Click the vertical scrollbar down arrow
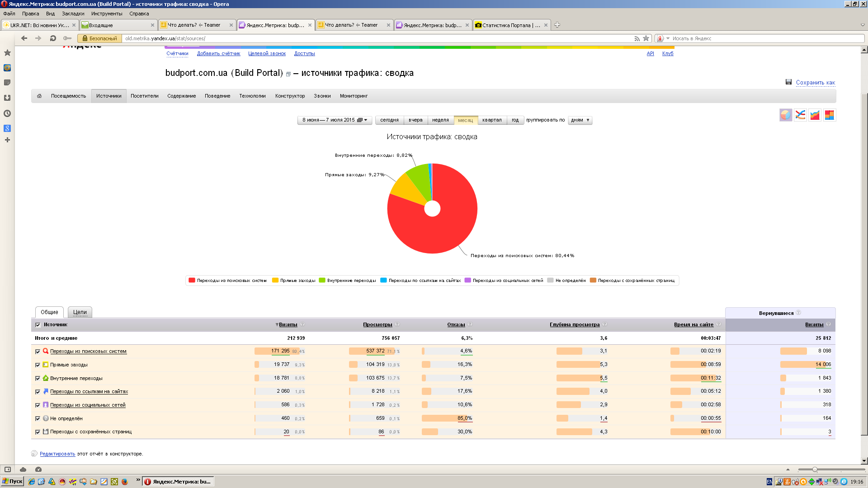This screenshot has height=488, width=868. [x=864, y=461]
